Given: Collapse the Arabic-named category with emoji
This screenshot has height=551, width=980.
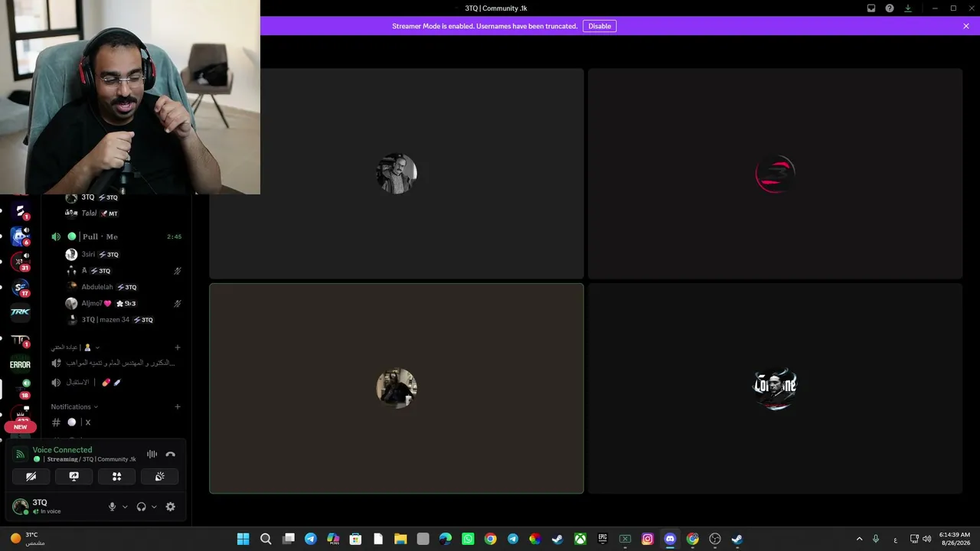Looking at the screenshot, I should point(75,347).
